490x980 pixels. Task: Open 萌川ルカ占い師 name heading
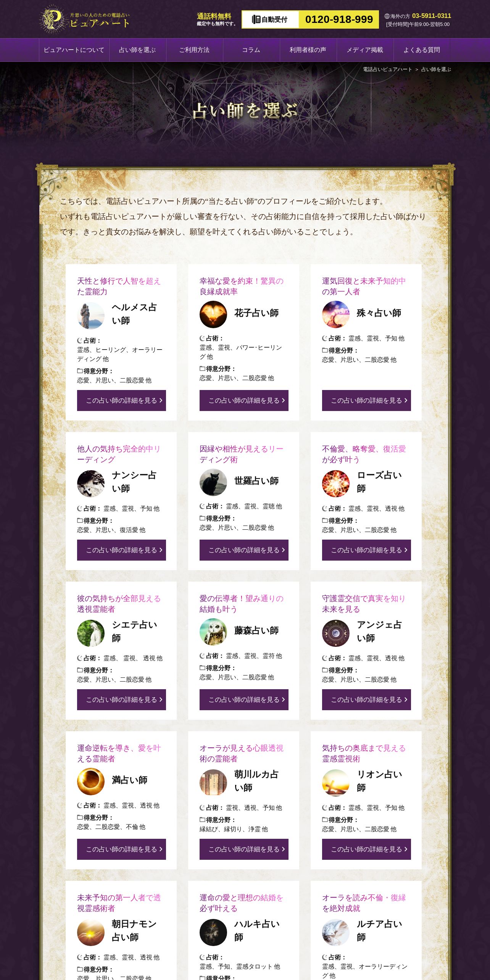tap(256, 781)
